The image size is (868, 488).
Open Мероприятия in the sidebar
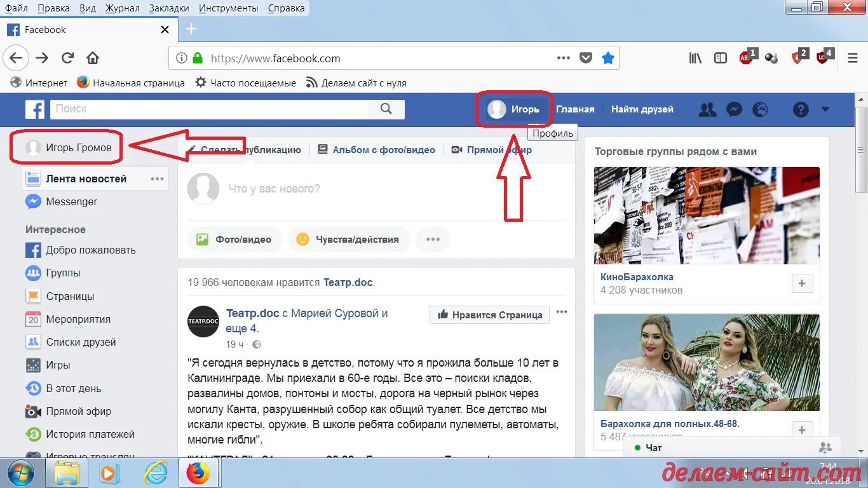click(x=68, y=320)
